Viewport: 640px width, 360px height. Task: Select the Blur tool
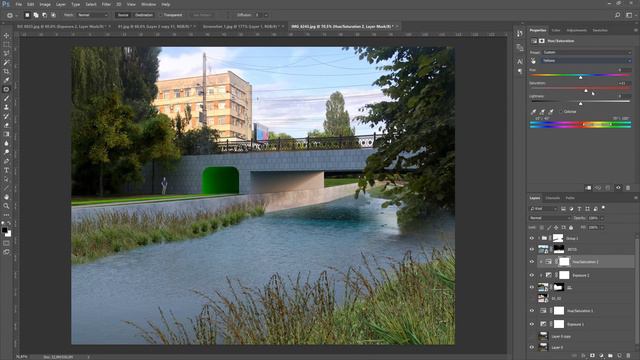click(x=6, y=143)
